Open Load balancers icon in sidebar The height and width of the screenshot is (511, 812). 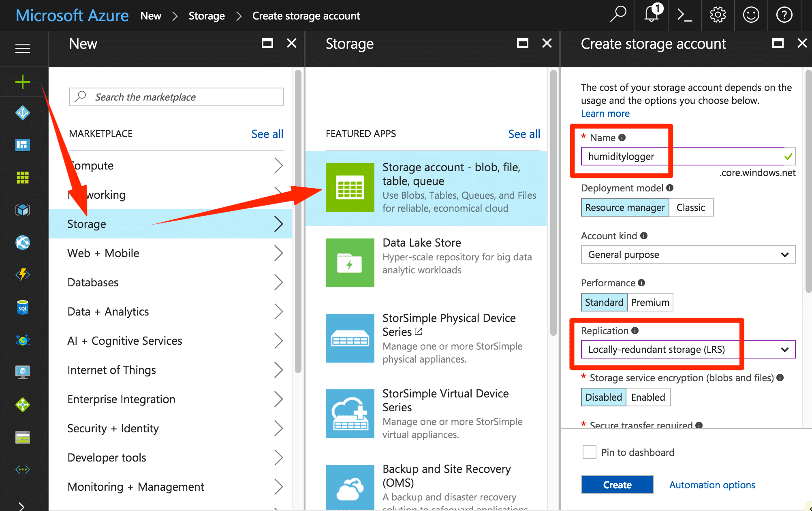tap(23, 404)
